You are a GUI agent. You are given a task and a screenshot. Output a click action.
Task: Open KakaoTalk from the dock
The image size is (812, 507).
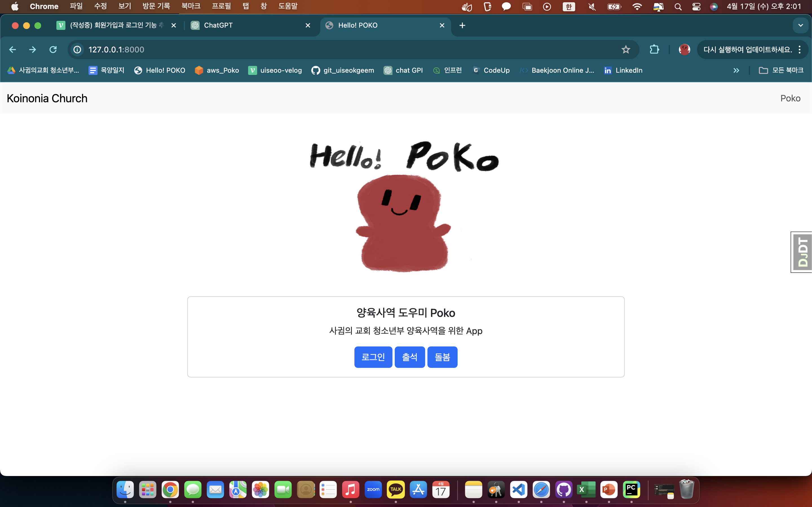click(396, 490)
